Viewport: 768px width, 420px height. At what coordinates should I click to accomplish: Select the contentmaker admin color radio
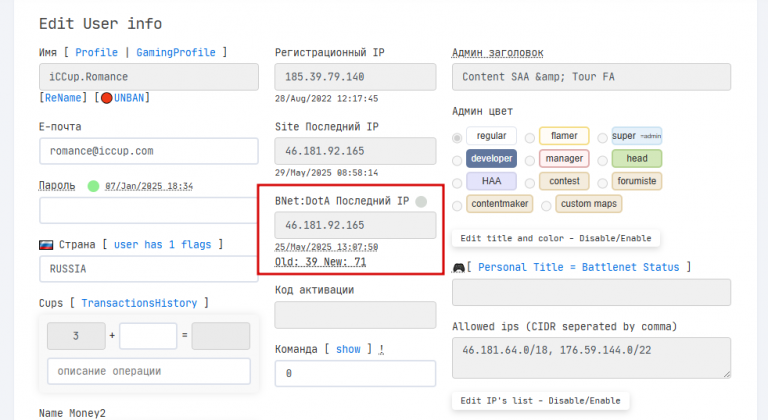point(457,206)
